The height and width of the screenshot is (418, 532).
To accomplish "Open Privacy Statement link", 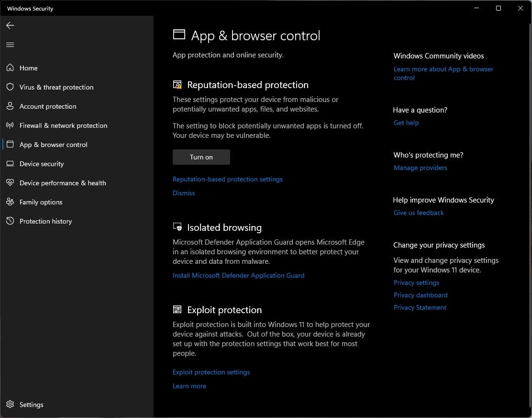I will [420, 307].
